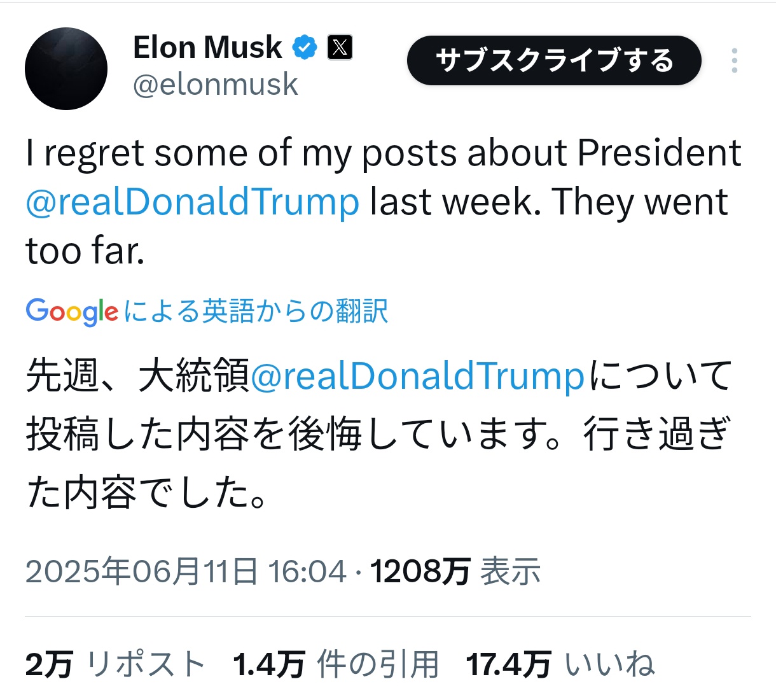
Task: Click the Google logo in translation credit
Action: point(72,312)
